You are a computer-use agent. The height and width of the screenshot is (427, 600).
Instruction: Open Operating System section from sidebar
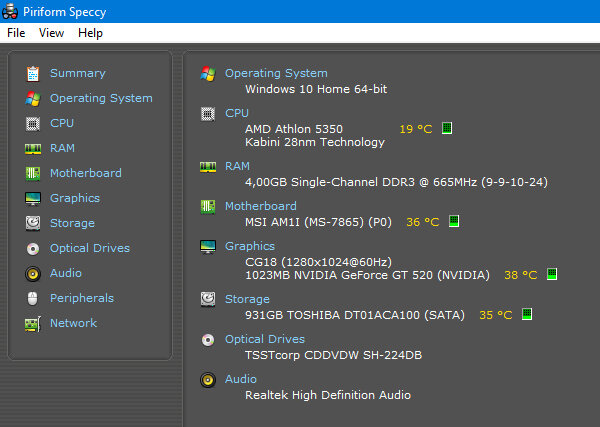click(x=101, y=98)
